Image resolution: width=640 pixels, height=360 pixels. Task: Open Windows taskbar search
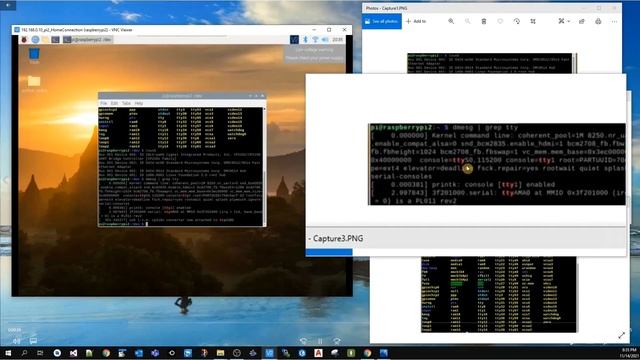click(x=24, y=353)
